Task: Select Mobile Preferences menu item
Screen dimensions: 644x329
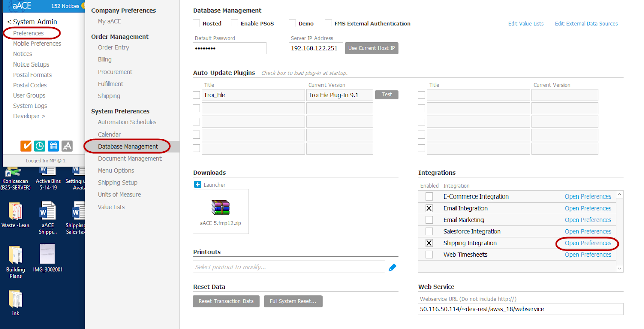Action: coord(37,44)
